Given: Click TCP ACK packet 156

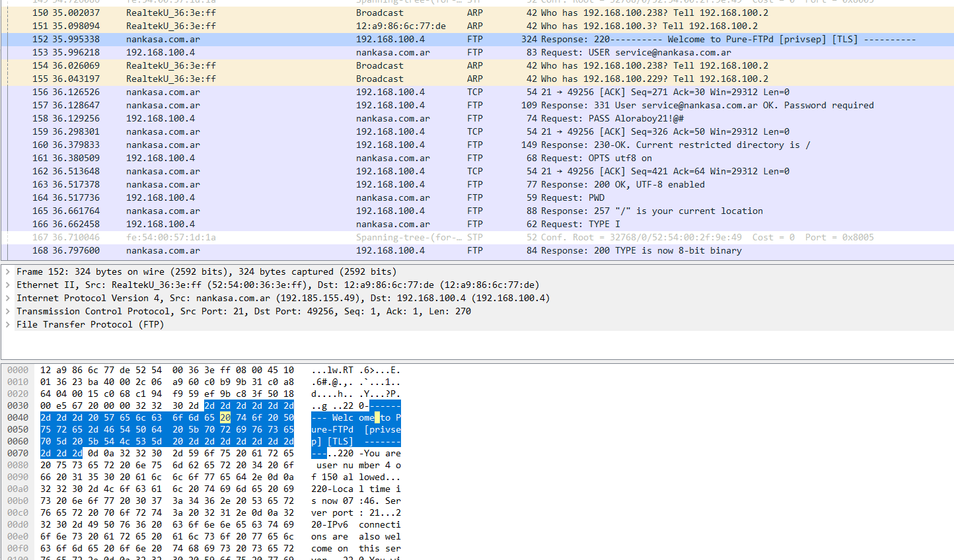Looking at the screenshot, I should pos(396,92).
